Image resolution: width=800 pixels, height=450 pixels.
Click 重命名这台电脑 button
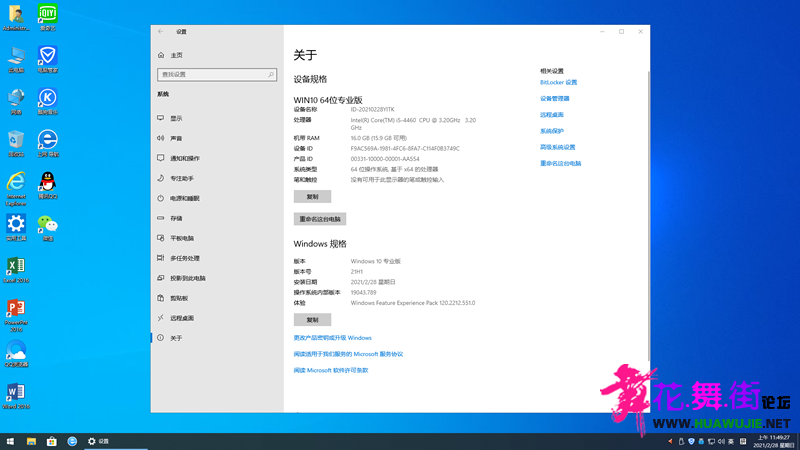[320, 219]
